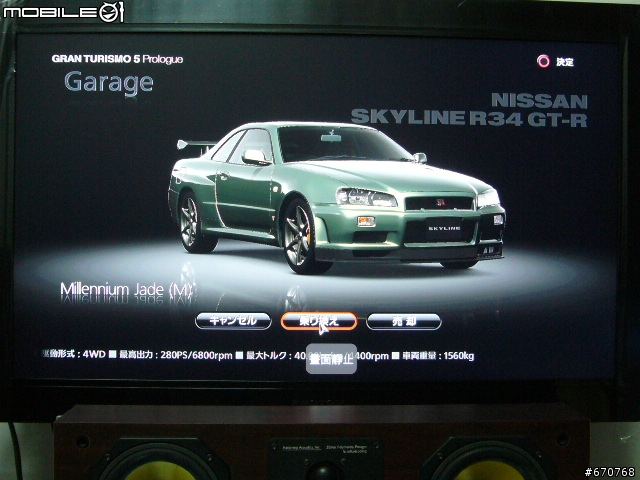Viewport: 640px width, 480px height.
Task: Choose the 売却 (sell) button
Action: [404, 322]
